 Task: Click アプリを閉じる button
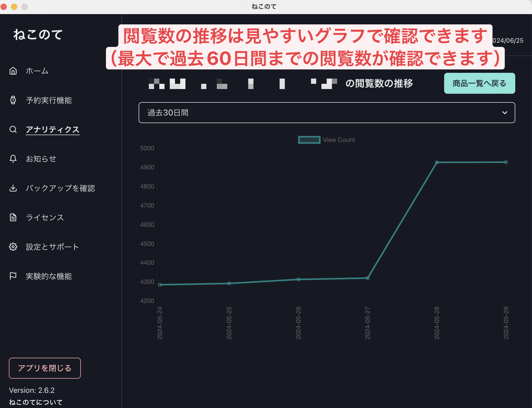(45, 368)
